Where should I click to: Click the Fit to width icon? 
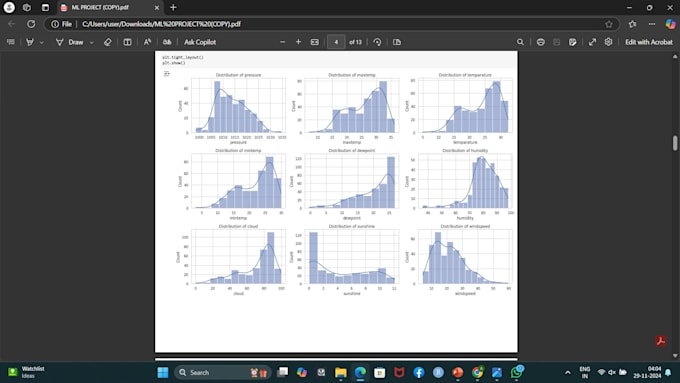click(x=315, y=42)
